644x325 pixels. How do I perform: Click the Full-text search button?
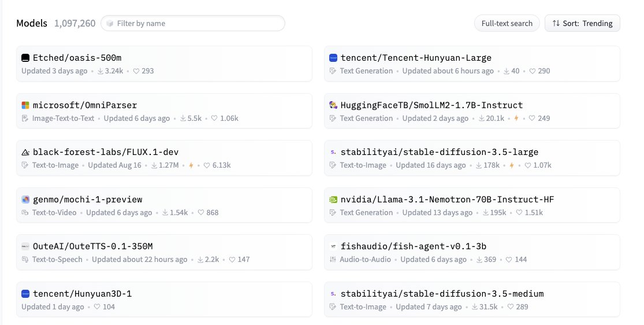[x=507, y=24]
